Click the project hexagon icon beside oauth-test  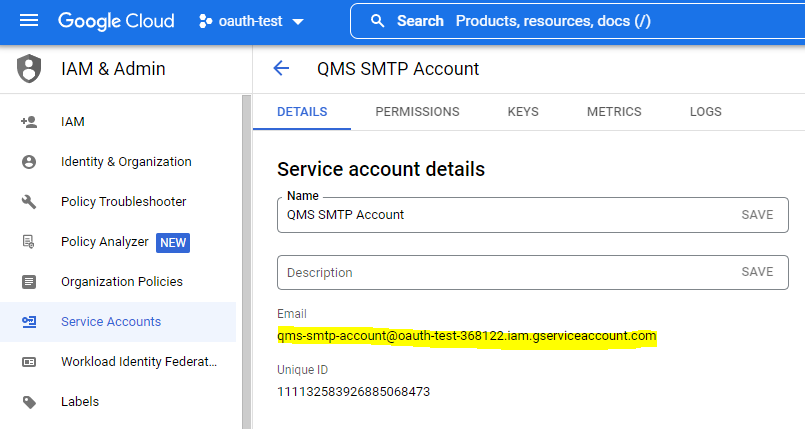click(x=205, y=21)
